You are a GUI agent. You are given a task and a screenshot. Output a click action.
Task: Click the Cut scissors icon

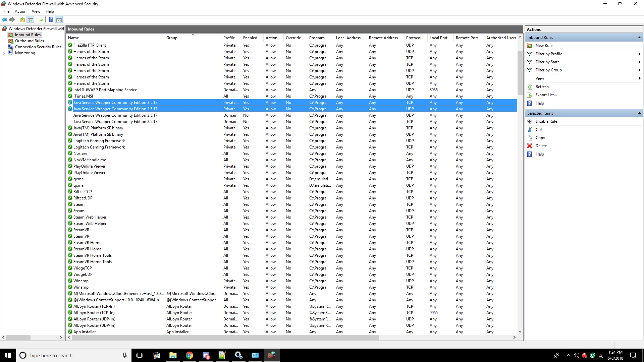click(530, 130)
